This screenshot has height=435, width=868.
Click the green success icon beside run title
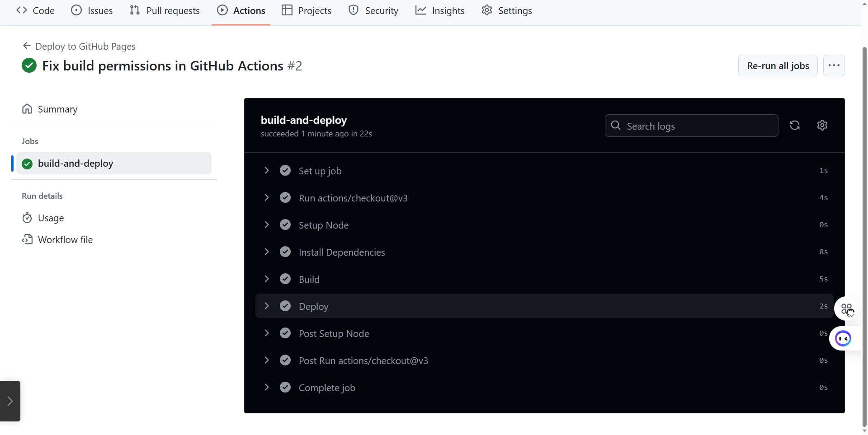[x=29, y=65]
